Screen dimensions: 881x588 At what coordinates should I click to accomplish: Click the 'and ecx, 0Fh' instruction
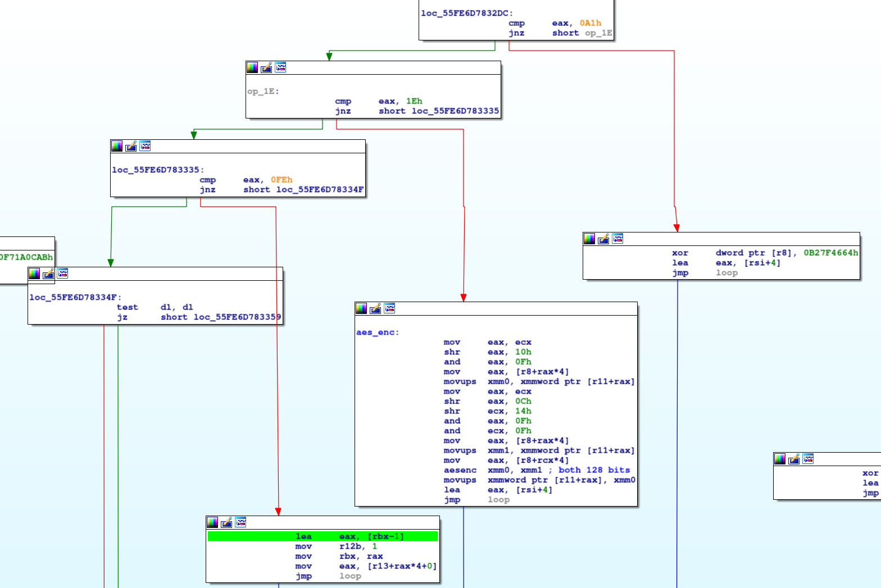point(488,431)
